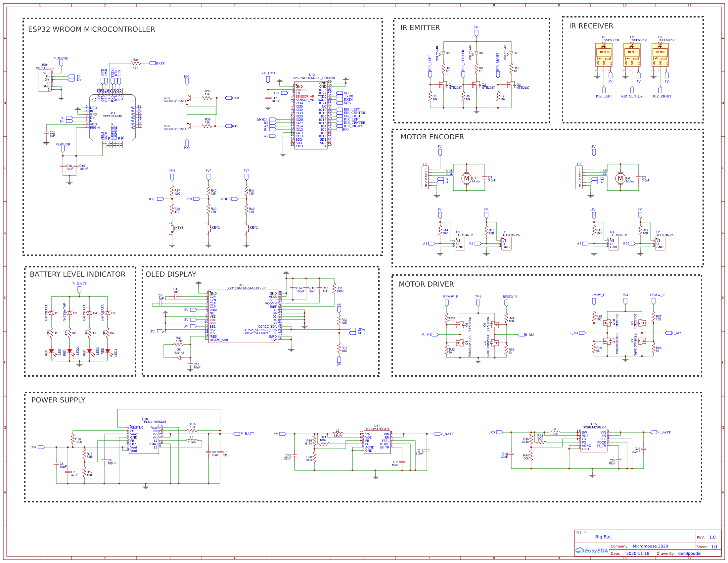Screen dimensions: 728x563
Task: Click red LED1 in battery level indicator
Action: [x=52, y=351]
